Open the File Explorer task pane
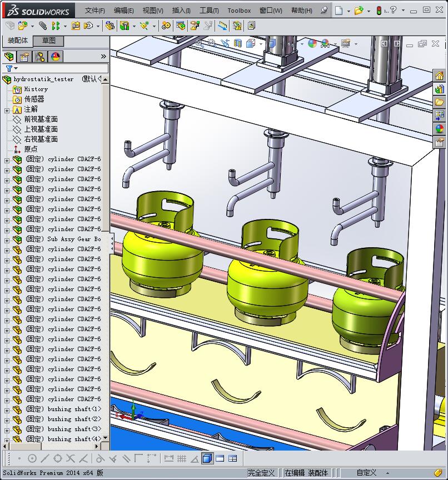Image resolution: width=448 pixels, height=480 pixels. tap(440, 102)
